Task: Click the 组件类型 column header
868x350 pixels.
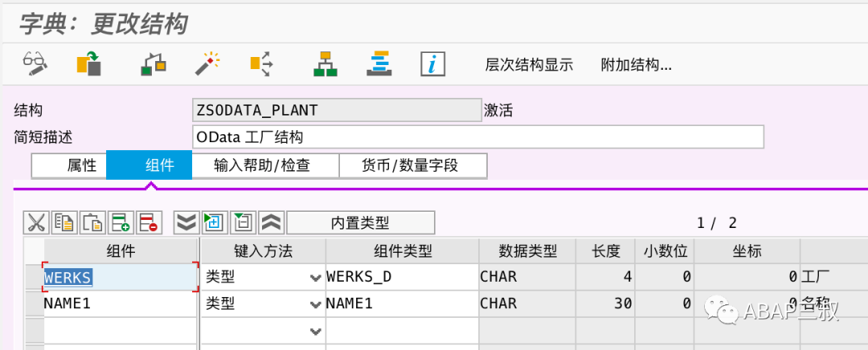Action: (x=402, y=251)
